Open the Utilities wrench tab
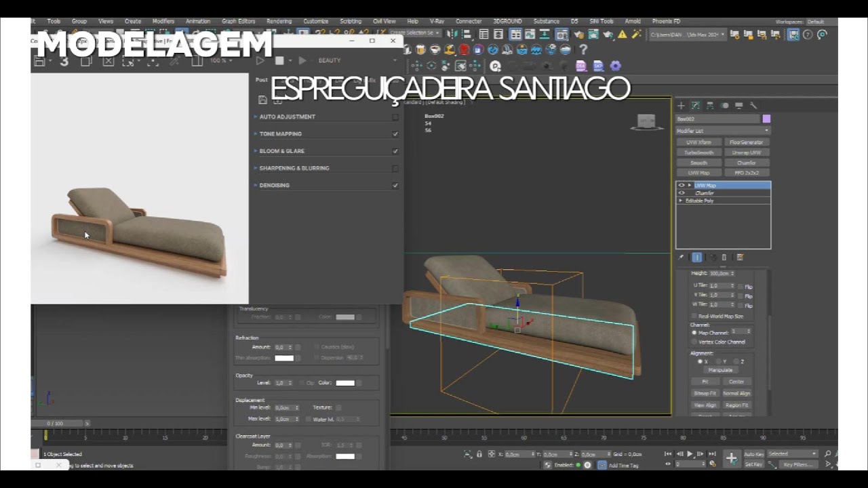This screenshot has width=868, height=488. pos(753,106)
